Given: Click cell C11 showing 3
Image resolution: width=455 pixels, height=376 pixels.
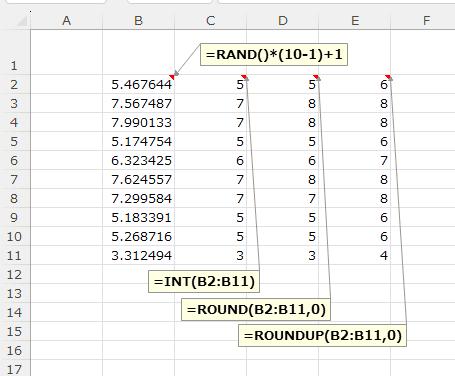Looking at the screenshot, I should pyautogui.click(x=210, y=255).
